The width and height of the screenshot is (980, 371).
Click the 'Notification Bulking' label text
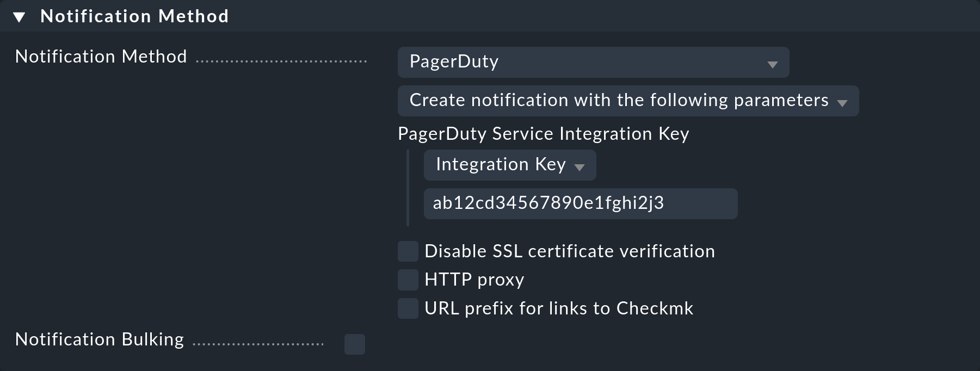[100, 339]
